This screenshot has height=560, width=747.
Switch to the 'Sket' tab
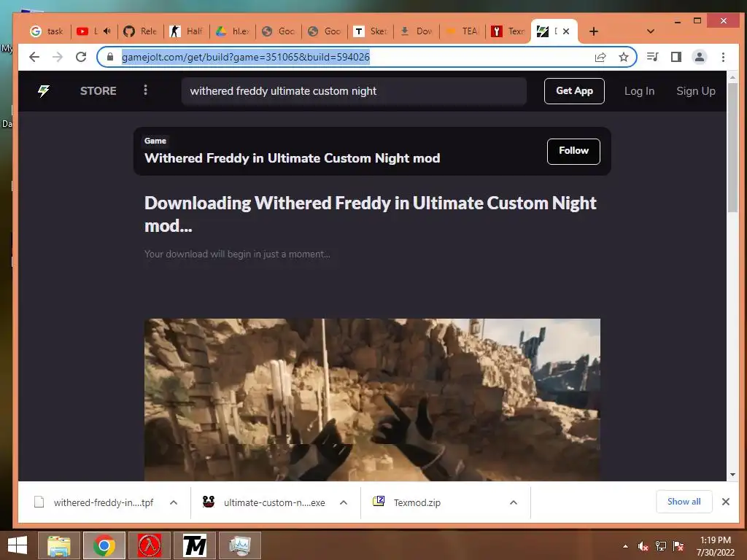(371, 31)
